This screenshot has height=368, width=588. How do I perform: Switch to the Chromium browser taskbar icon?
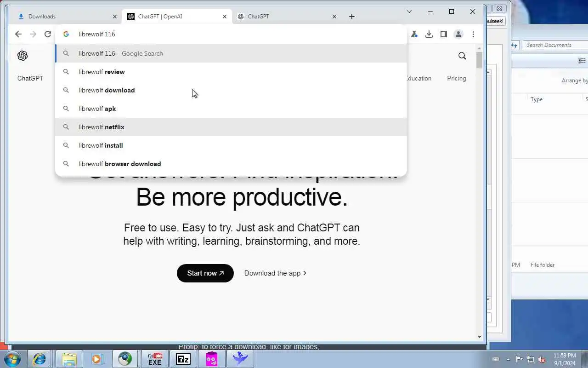click(125, 359)
